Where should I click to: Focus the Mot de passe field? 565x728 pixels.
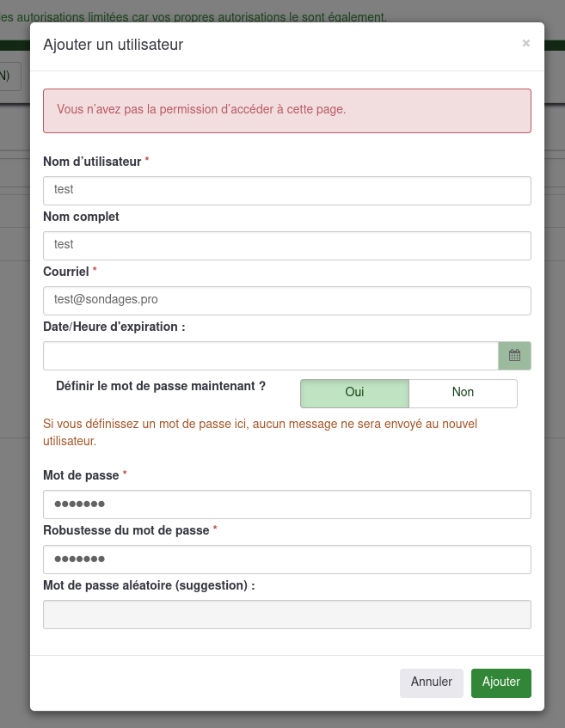(x=286, y=505)
